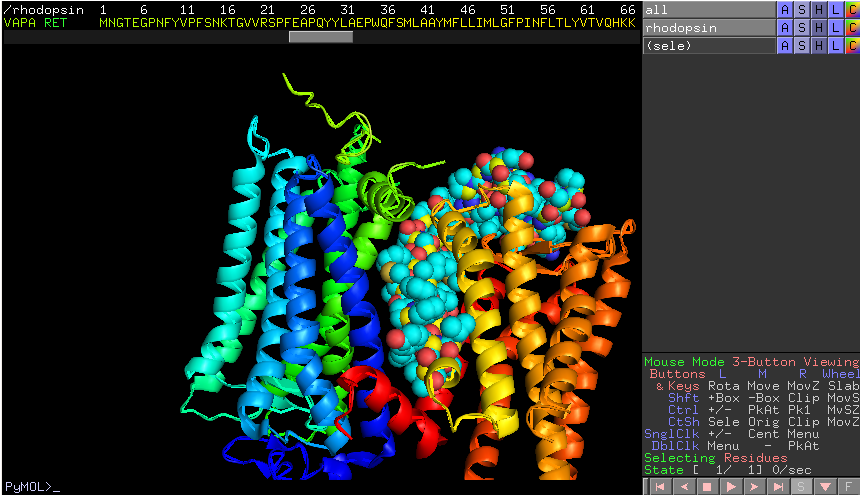Screen dimensions: 861x496
Task: Click the 'Wheel' column header
Action: [x=841, y=374]
